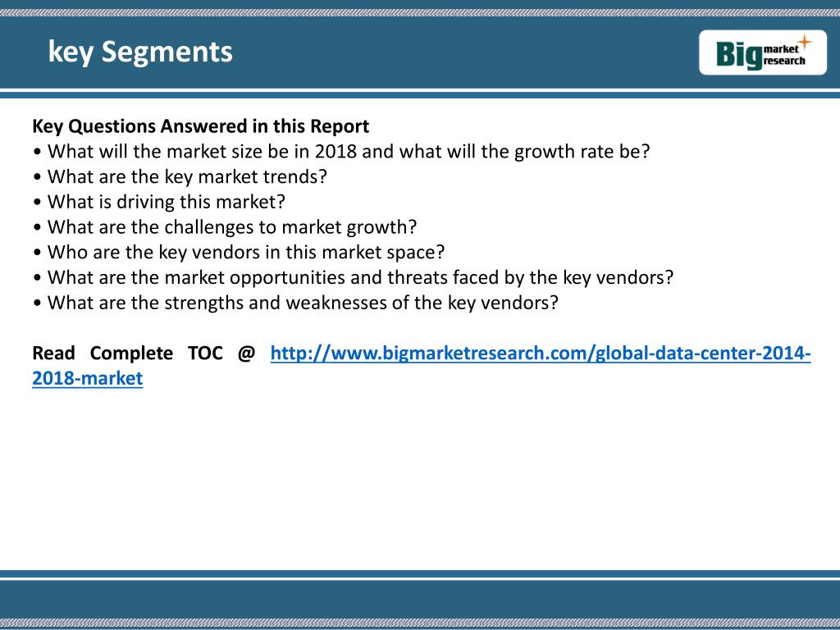Click 'What is driving this market?' bullet
The height and width of the screenshot is (630, 840).
pos(159,202)
